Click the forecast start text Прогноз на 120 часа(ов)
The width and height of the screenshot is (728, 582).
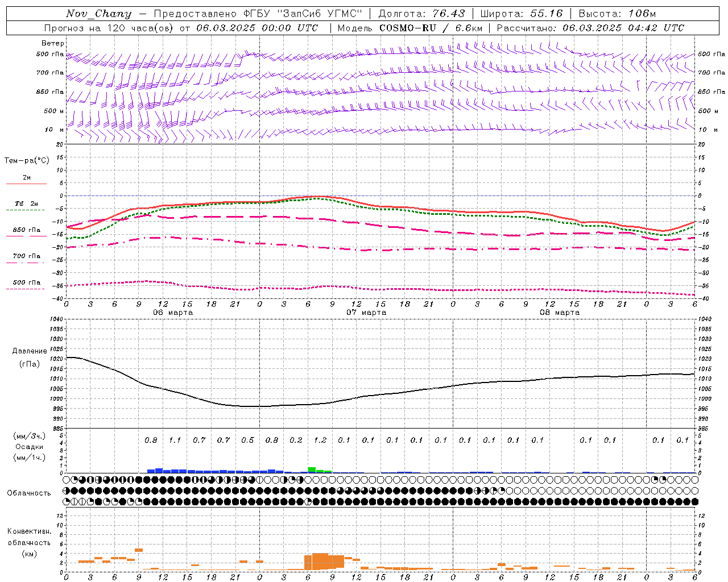[x=110, y=28]
